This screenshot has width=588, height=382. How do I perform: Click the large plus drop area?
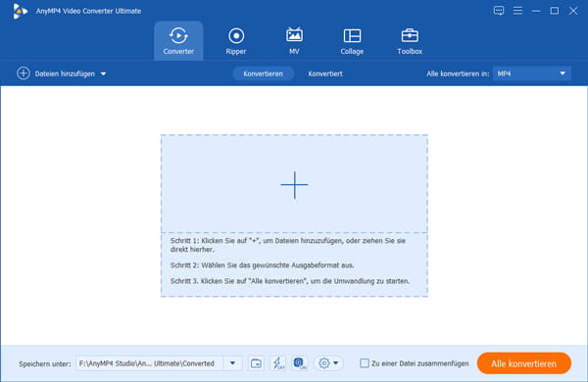[294, 184]
